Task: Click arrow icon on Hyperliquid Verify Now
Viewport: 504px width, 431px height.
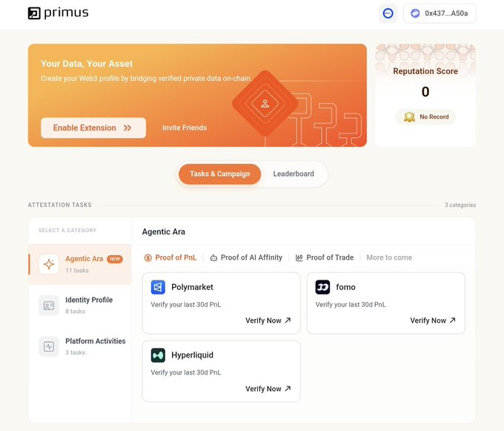Action: (x=288, y=388)
